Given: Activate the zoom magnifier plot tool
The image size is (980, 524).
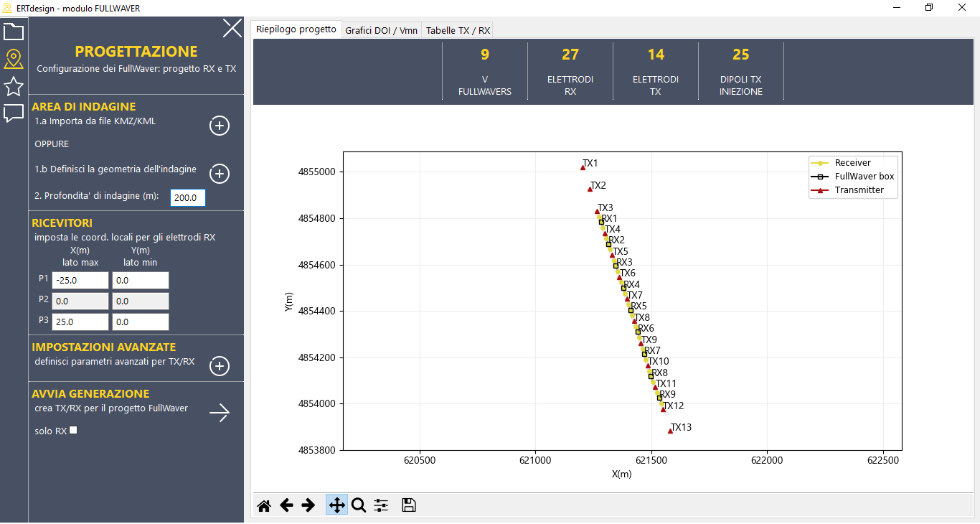Looking at the screenshot, I should click(359, 505).
